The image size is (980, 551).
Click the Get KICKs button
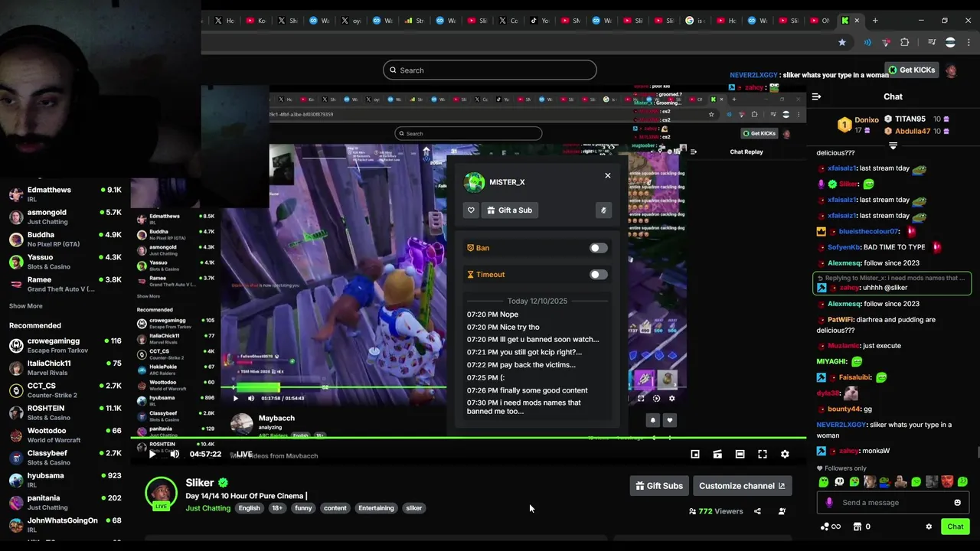[911, 70]
